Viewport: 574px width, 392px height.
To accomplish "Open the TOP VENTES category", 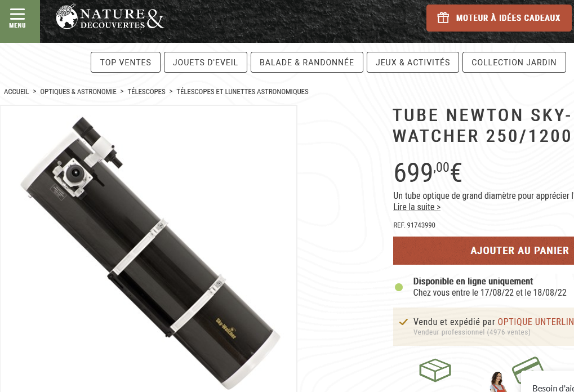I will [x=126, y=62].
